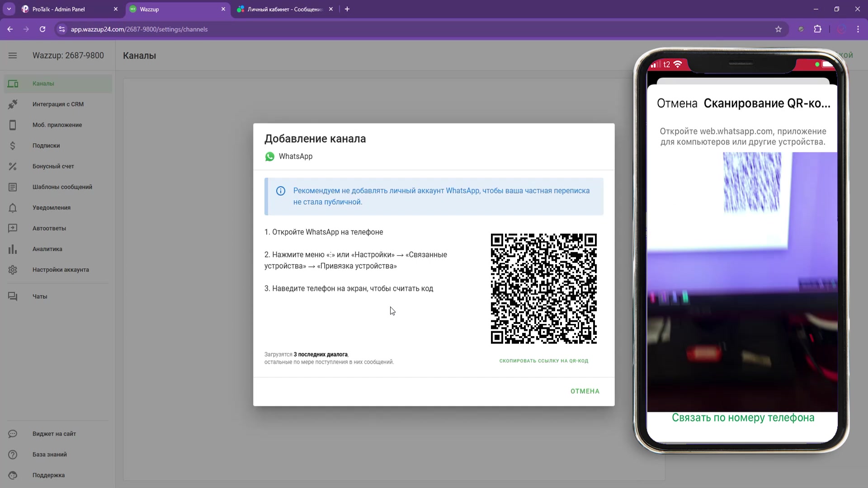Click the info icon in the recommendation banner
Viewport: 868px width, 488px height.
coord(281,191)
